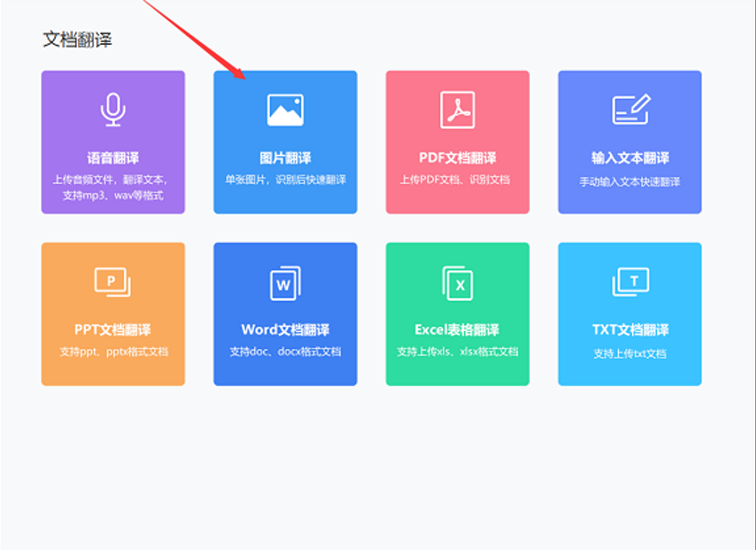Click the PPT slide icon on the orange tile
756x550 pixels.
(x=113, y=282)
